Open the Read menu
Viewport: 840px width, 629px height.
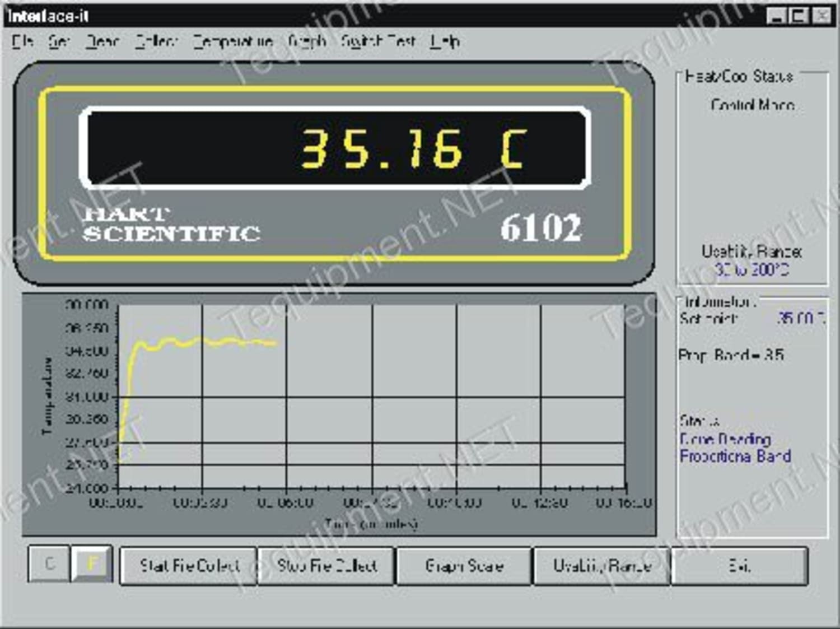point(104,41)
